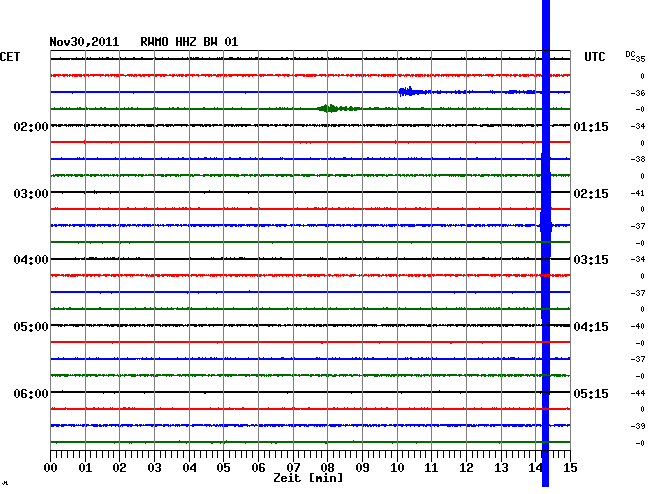Click the green seismic event near minute 08
The height and width of the screenshot is (494, 650).
pos(338,109)
